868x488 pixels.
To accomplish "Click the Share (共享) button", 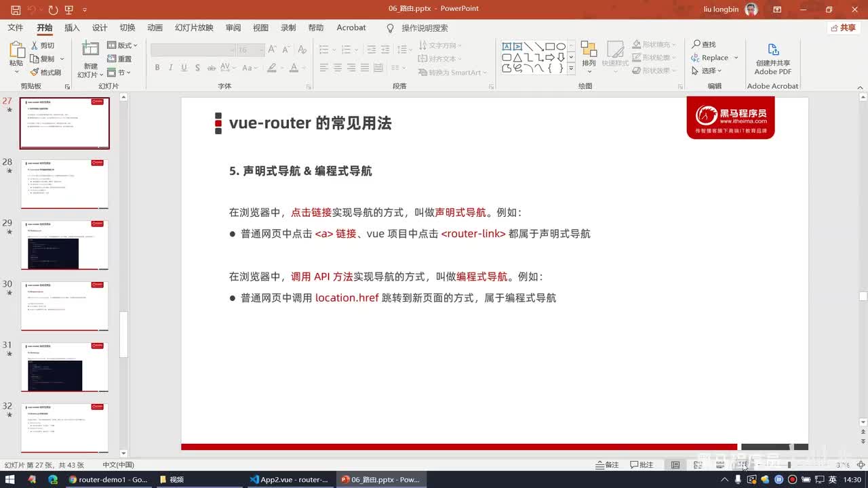I will click(x=844, y=28).
